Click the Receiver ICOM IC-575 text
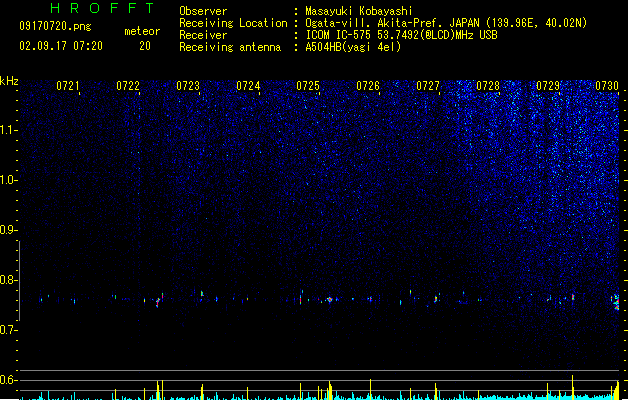 click(x=401, y=35)
